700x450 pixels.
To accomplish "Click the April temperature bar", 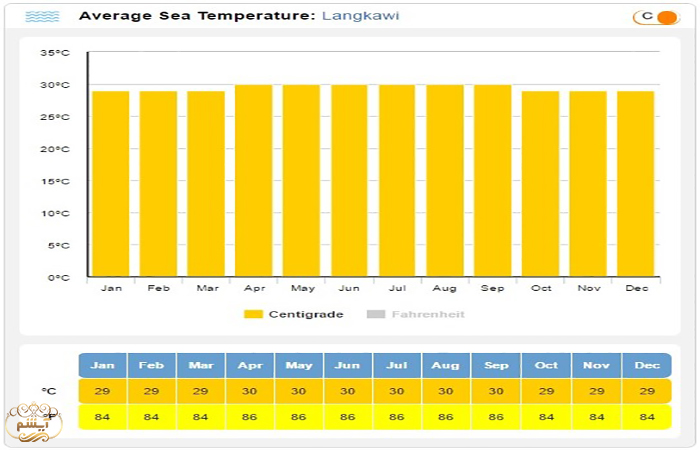I will (x=253, y=181).
